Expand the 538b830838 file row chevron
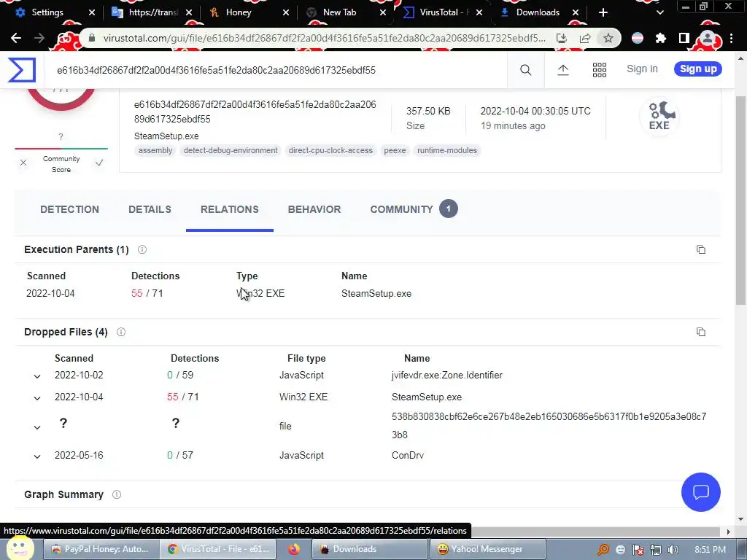 pos(37,427)
